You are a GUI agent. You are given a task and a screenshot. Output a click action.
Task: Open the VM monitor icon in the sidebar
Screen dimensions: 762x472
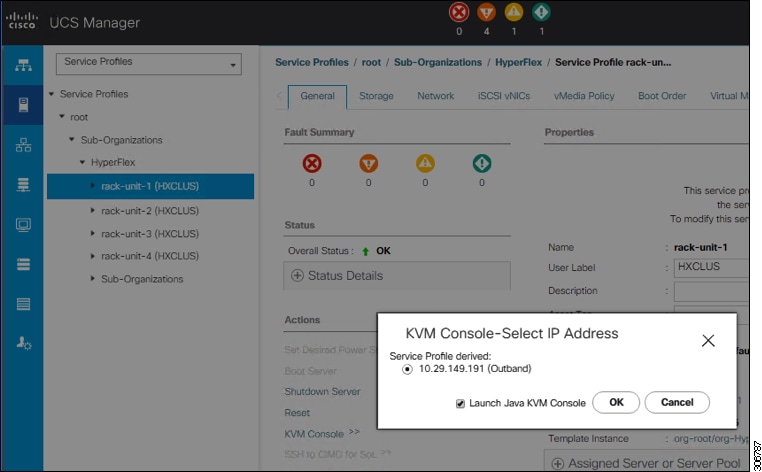coord(23,225)
